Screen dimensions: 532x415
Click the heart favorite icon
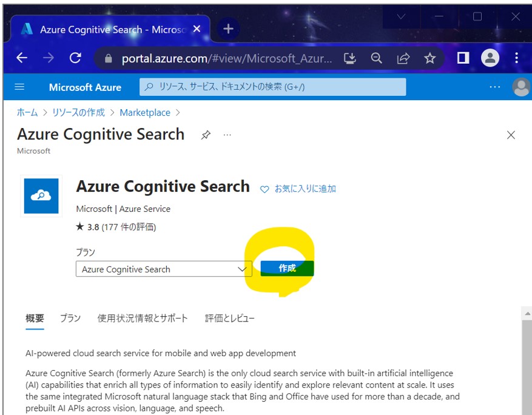(264, 189)
